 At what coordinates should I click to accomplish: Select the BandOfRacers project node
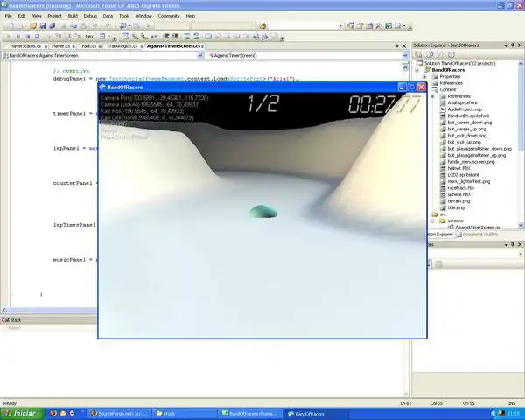[448, 70]
